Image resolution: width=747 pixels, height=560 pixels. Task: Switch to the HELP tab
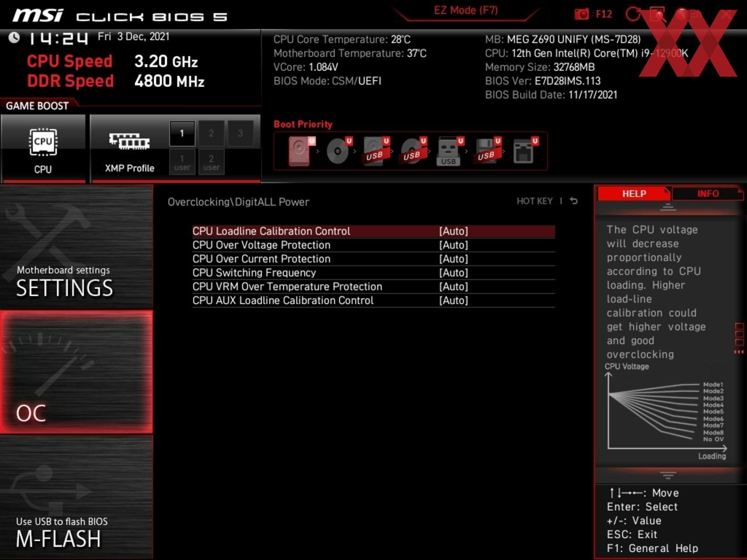point(634,194)
